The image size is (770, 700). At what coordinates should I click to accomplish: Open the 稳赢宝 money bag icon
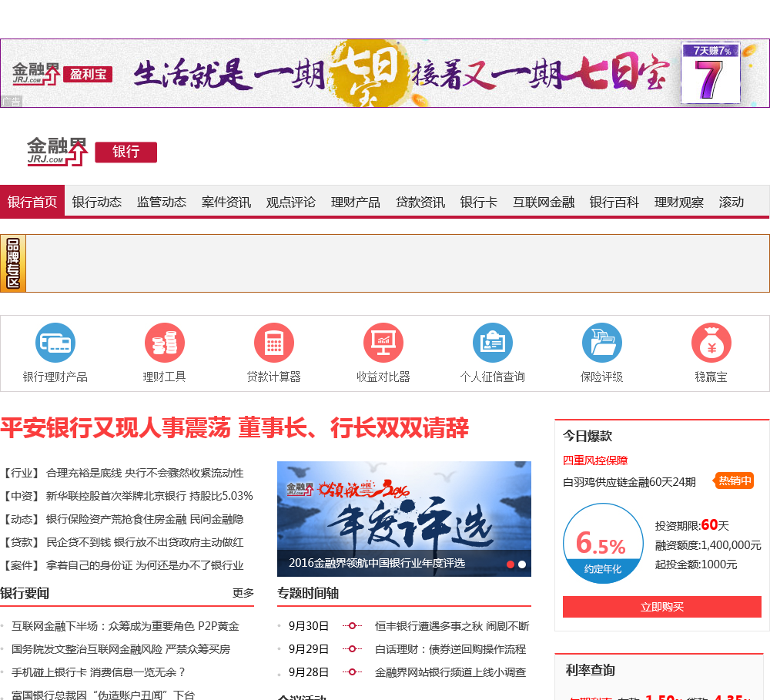click(711, 343)
